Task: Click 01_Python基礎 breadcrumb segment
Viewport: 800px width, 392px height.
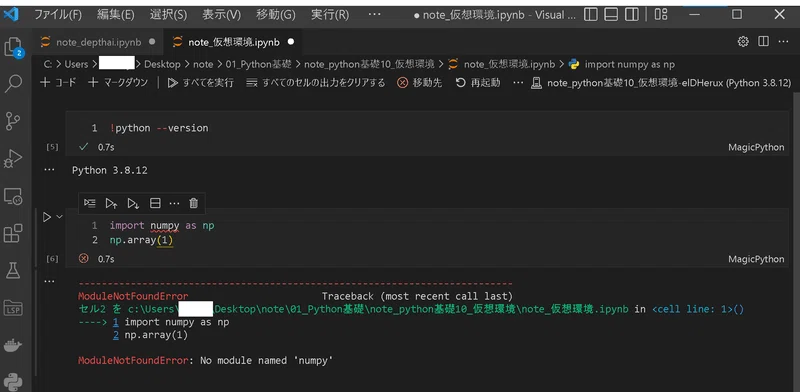Action: [x=259, y=64]
